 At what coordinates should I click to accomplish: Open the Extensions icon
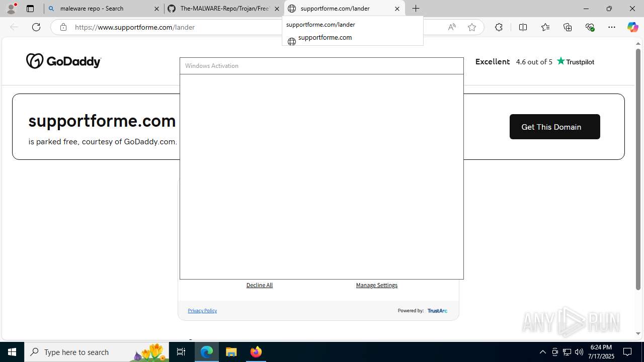[499, 27]
